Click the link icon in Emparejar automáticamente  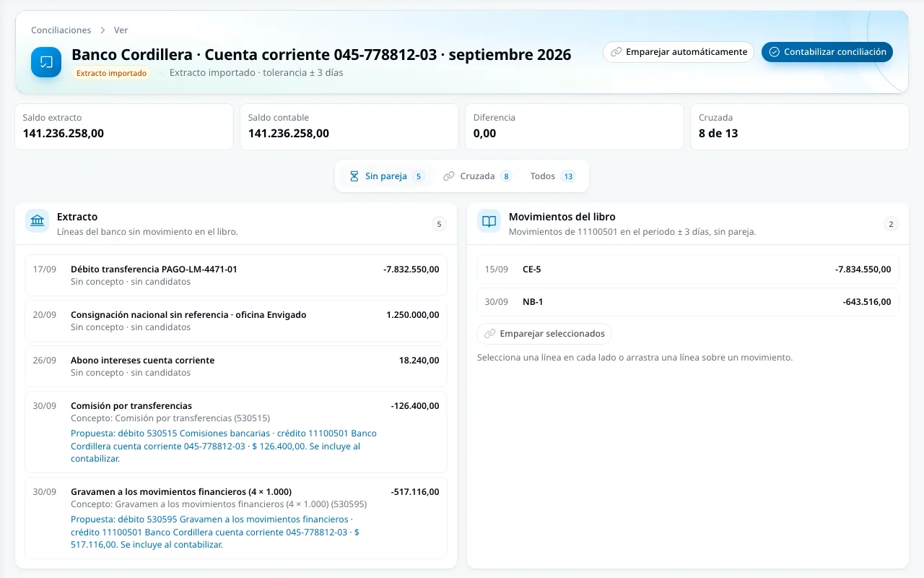pyautogui.click(x=616, y=52)
